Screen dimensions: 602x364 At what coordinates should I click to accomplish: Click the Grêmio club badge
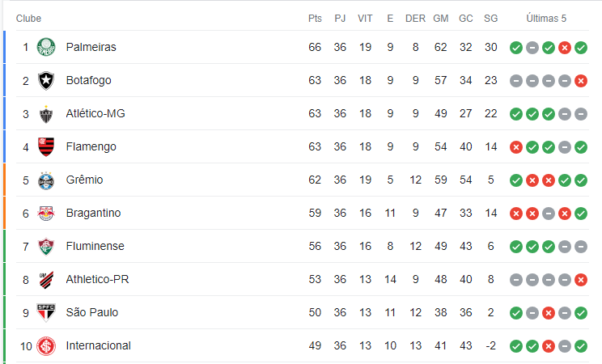[46, 180]
